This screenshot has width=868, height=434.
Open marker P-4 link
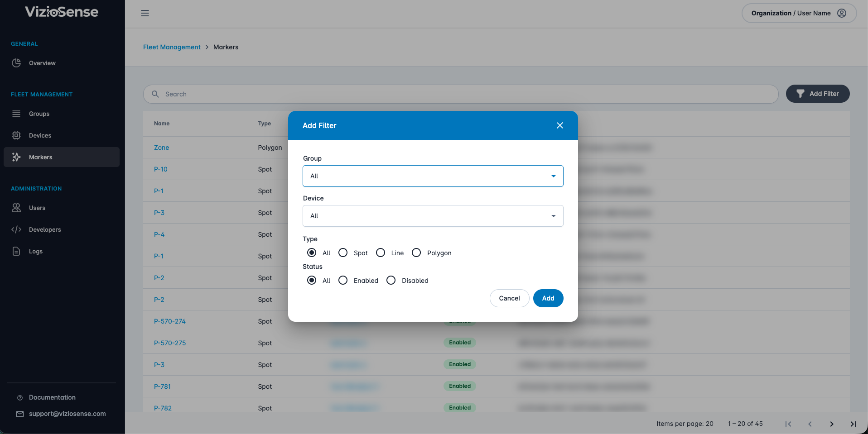point(159,234)
